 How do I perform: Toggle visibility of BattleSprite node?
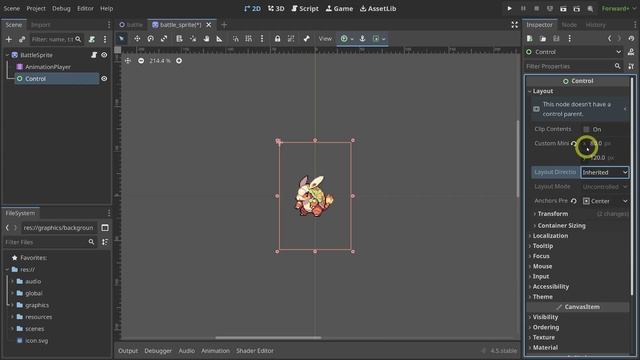(x=104, y=55)
